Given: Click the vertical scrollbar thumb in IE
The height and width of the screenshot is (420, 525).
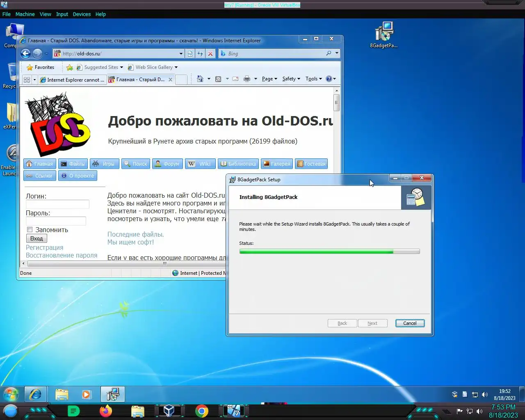Looking at the screenshot, I should [337, 103].
